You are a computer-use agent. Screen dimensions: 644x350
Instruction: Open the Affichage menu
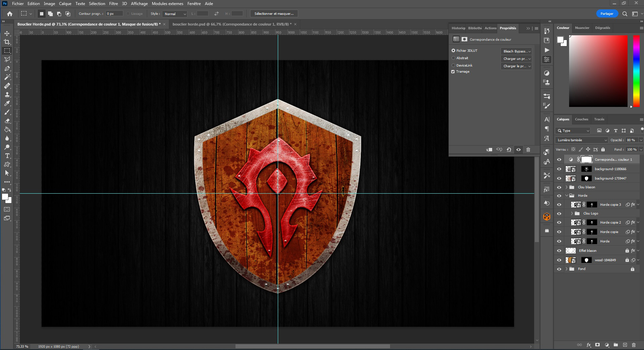point(139,4)
